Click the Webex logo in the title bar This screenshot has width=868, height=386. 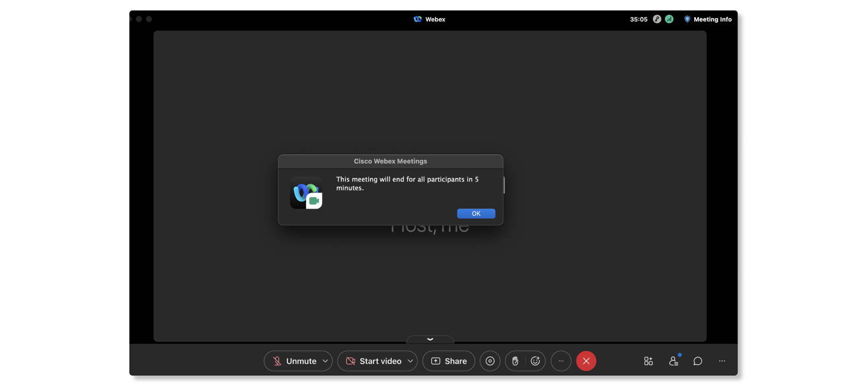tap(418, 19)
